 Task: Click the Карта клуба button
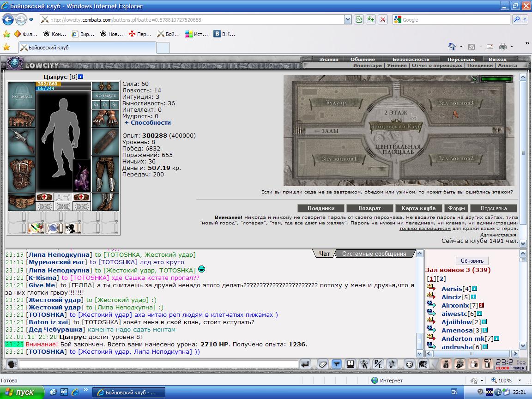[x=419, y=208]
